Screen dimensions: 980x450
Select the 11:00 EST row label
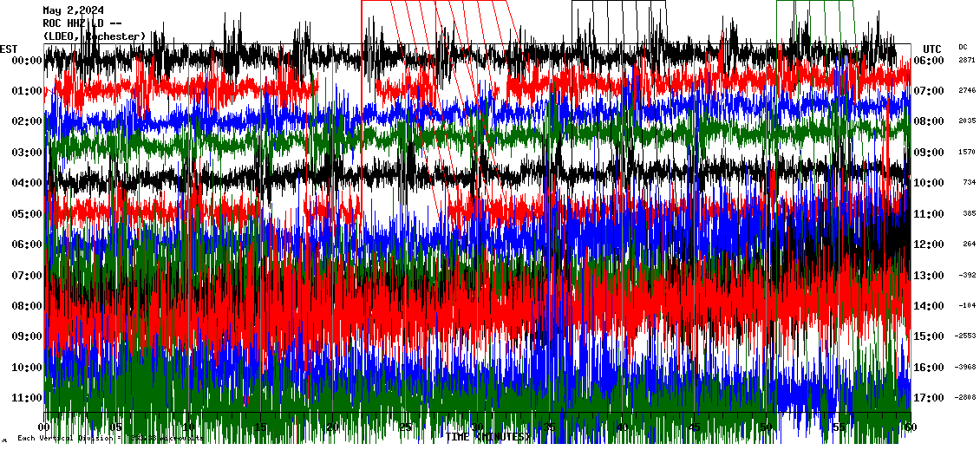point(28,398)
